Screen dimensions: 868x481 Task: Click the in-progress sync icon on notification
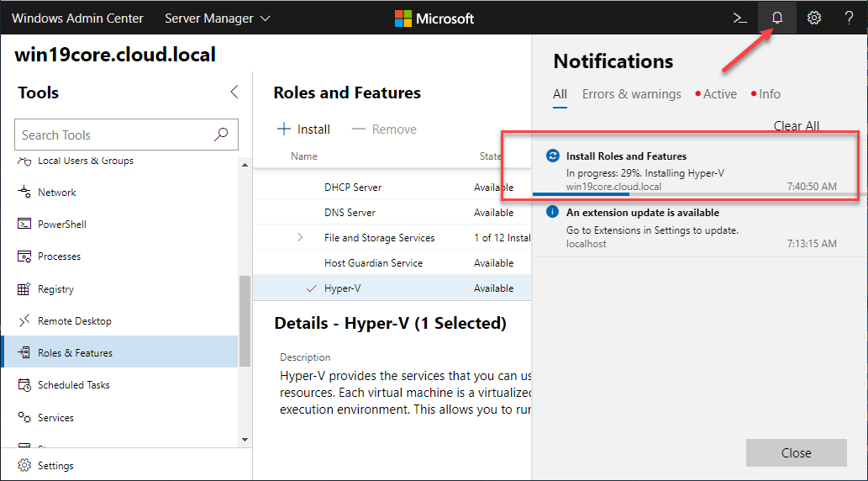[x=552, y=156]
